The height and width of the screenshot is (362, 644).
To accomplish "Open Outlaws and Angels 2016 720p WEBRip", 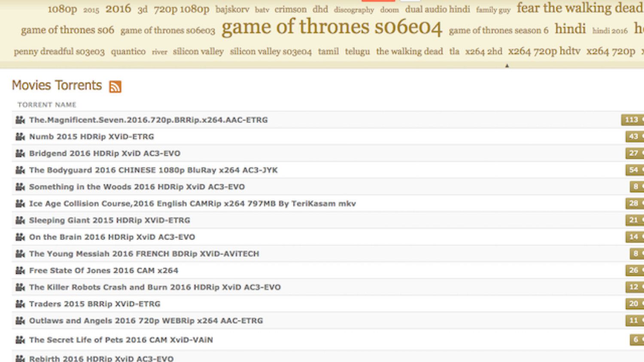I will [146, 321].
